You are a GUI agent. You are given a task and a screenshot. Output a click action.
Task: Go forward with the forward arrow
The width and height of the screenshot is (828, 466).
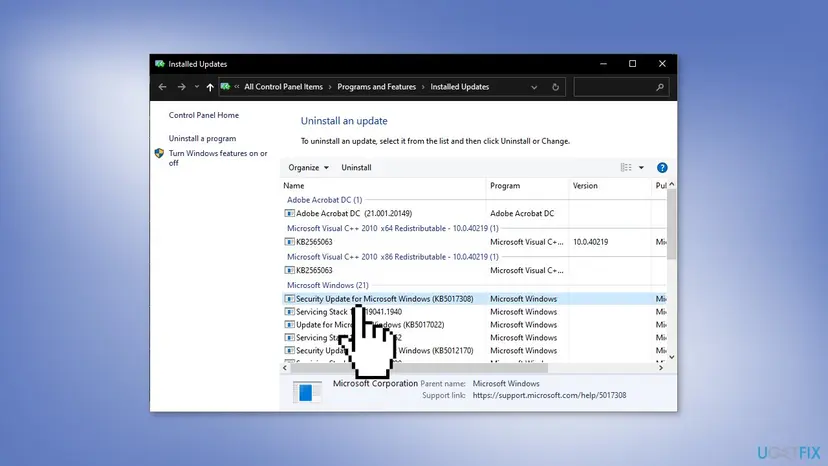181,87
